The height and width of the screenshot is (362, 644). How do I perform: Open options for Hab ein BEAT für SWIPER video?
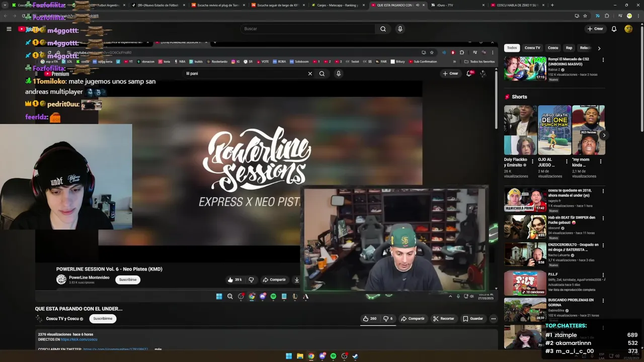coord(603,218)
